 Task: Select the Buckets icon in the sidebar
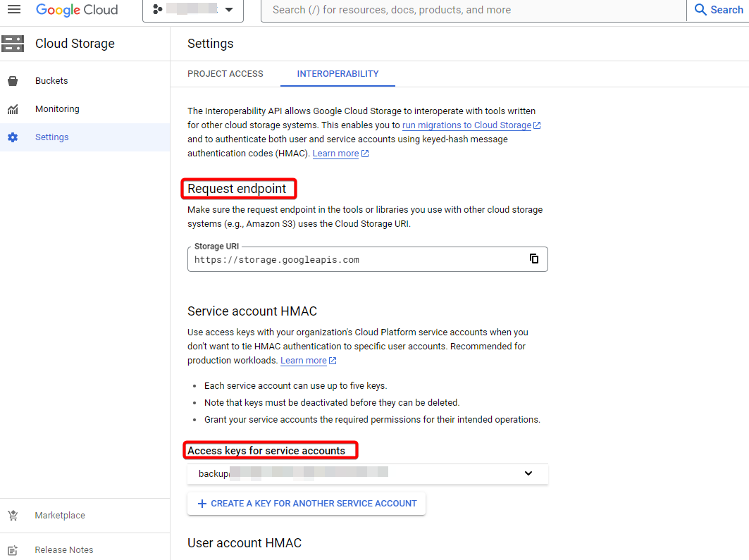13,80
